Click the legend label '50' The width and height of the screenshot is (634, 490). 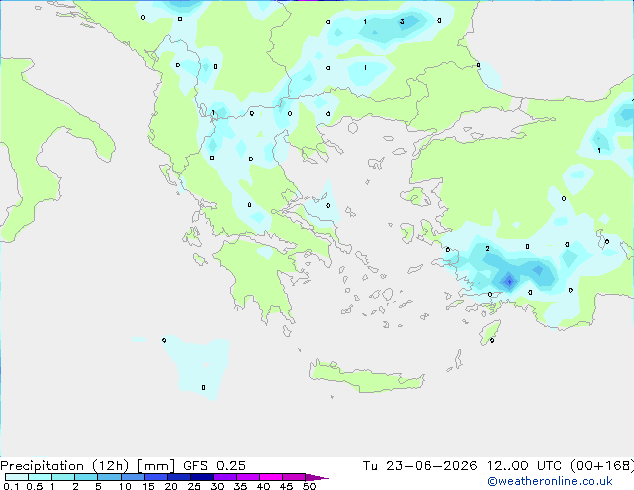click(309, 486)
